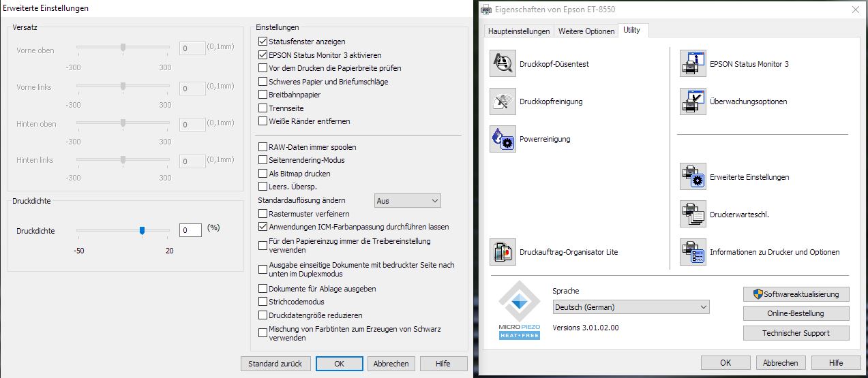868x378 pixels.
Task: Click the Druckdichte percent input field
Action: tap(190, 230)
